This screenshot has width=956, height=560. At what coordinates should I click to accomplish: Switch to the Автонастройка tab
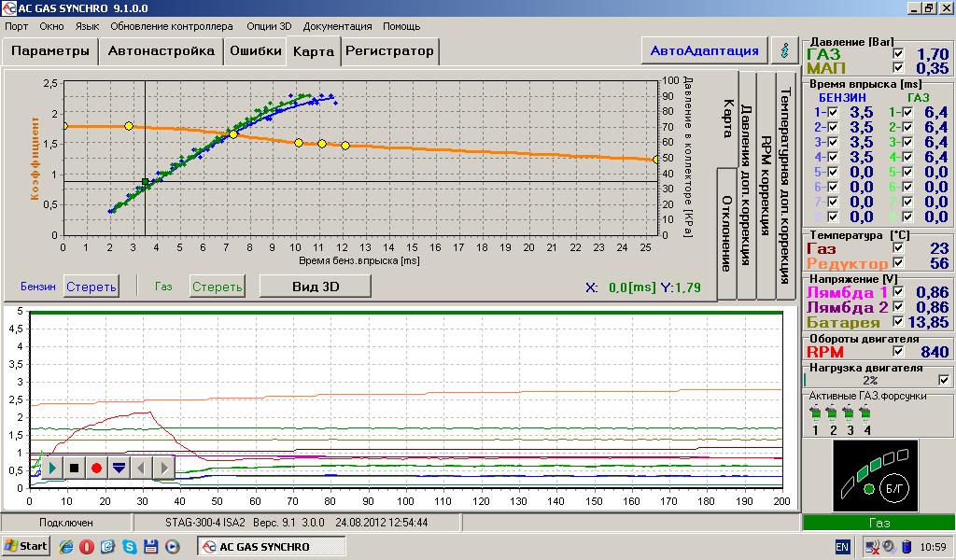tap(162, 50)
